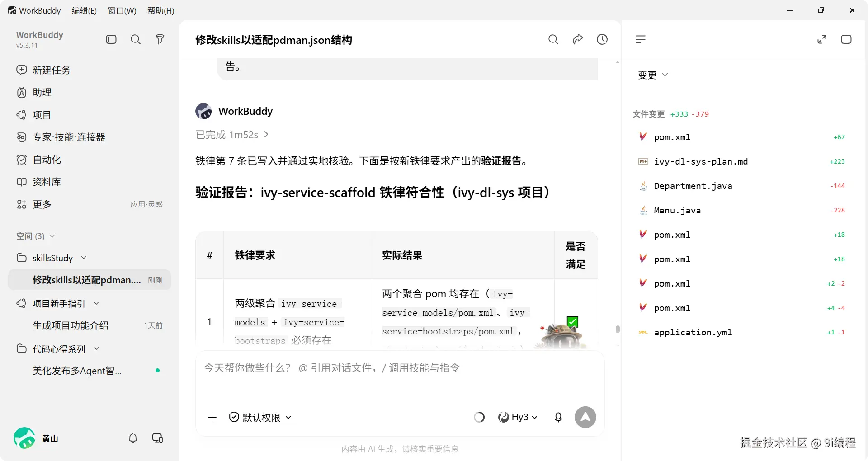868x461 pixels.
Task: Click the device screen icon near bell
Action: (157, 438)
